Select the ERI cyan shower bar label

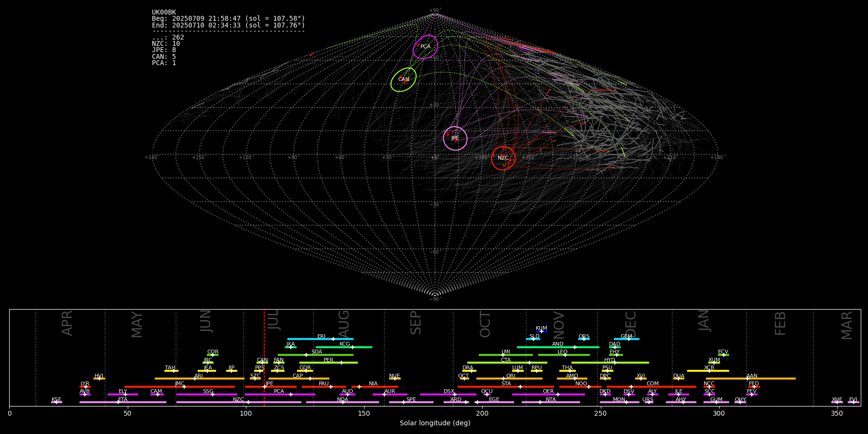(322, 337)
